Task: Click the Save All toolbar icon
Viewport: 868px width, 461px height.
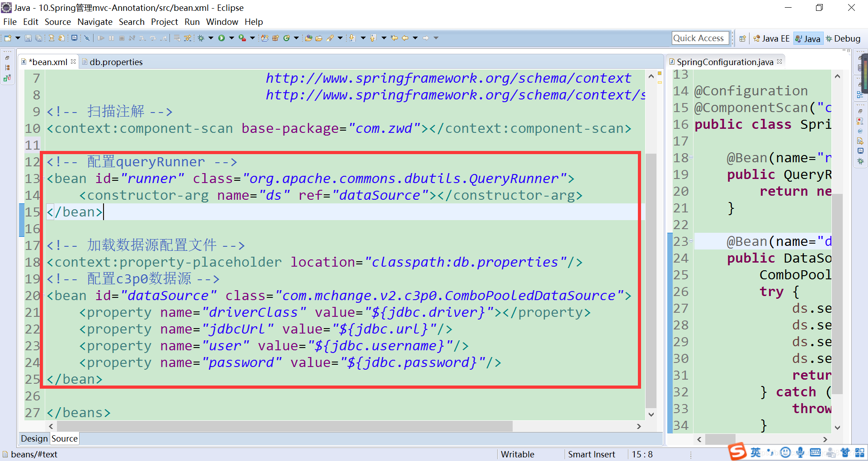Action: pos(38,38)
